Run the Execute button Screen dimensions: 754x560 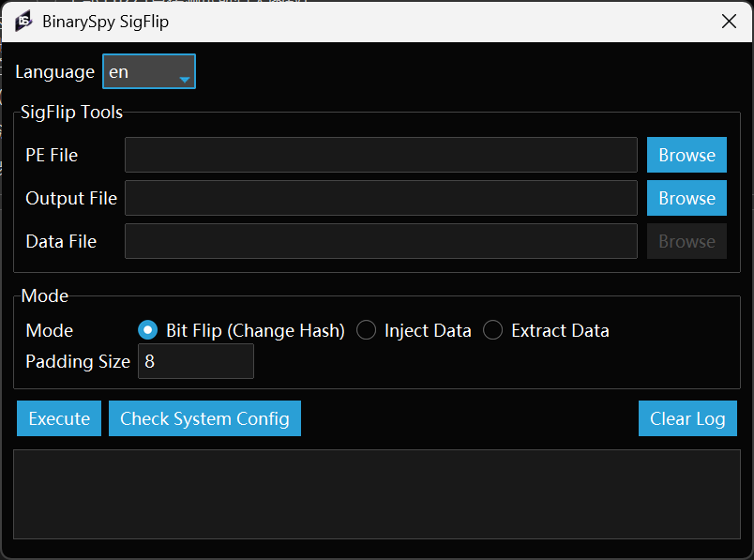[59, 418]
